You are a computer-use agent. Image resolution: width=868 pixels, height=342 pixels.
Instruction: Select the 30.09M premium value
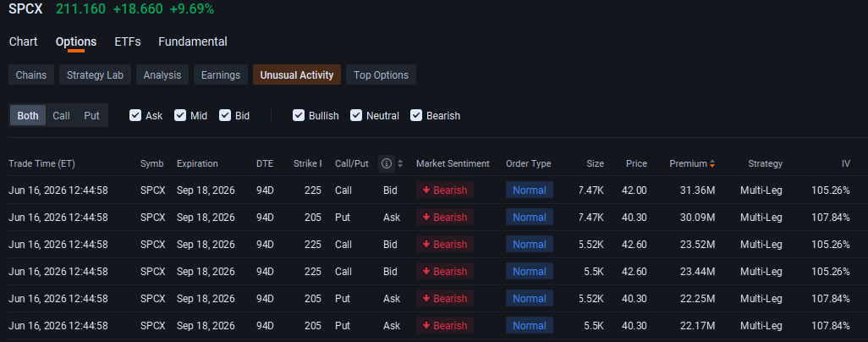[x=697, y=218]
